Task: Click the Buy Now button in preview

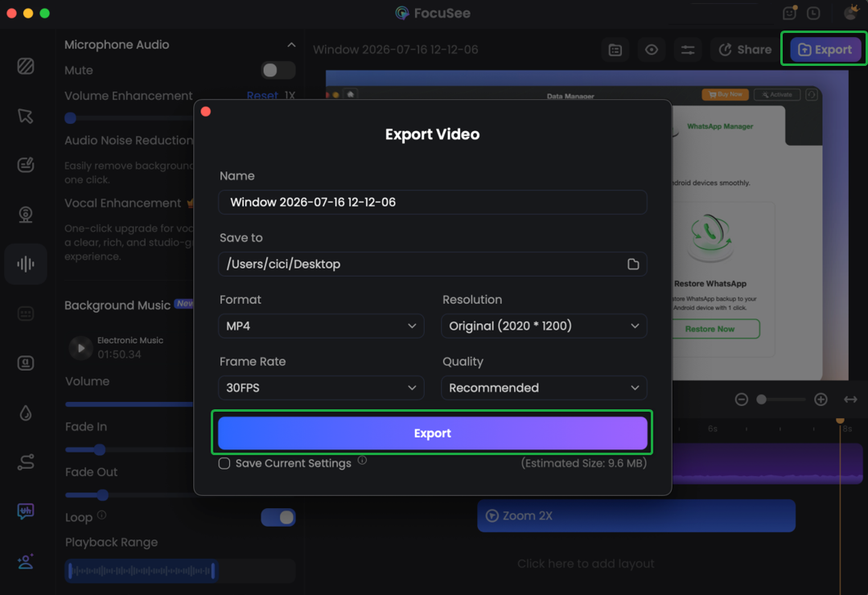Action: [725, 95]
